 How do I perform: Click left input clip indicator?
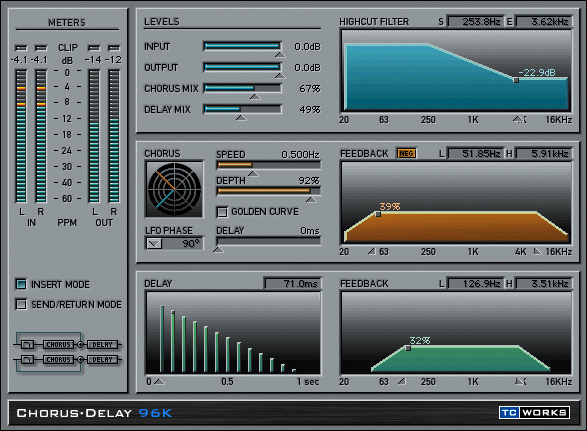21,48
